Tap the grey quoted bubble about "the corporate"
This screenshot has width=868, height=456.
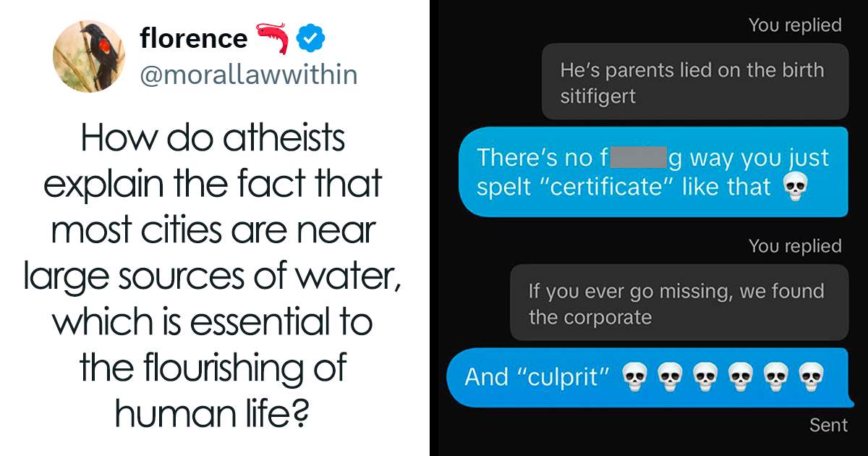click(x=678, y=303)
